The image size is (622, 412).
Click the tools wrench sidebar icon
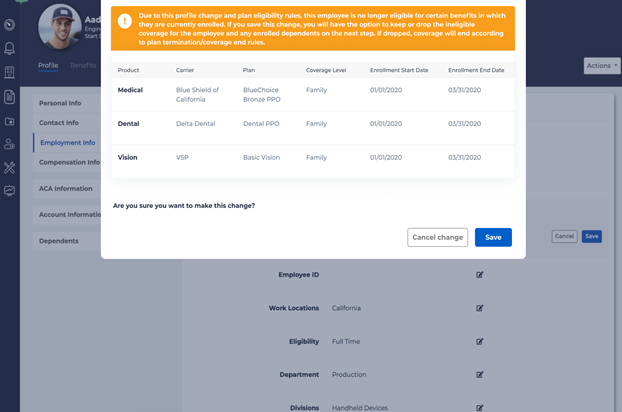tap(9, 168)
